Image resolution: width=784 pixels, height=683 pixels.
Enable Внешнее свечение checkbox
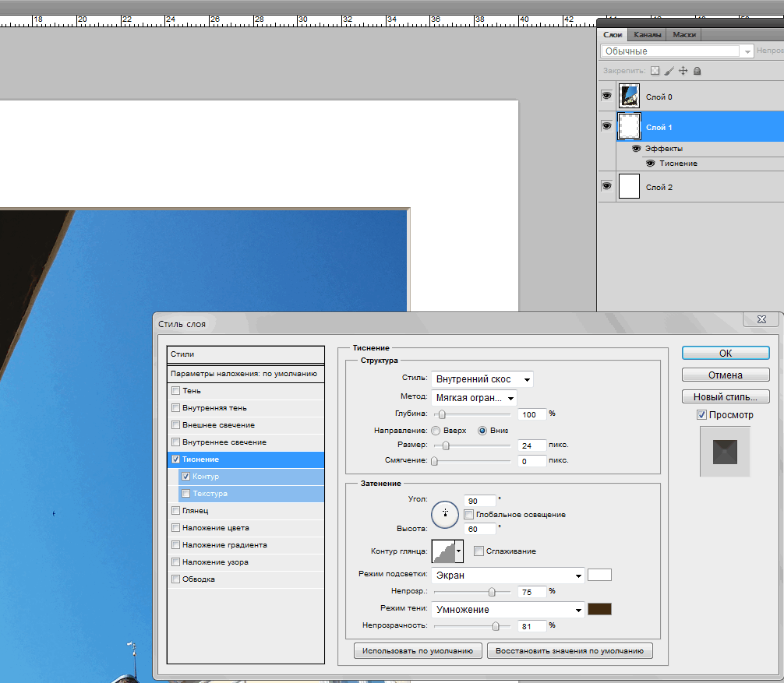pos(175,424)
